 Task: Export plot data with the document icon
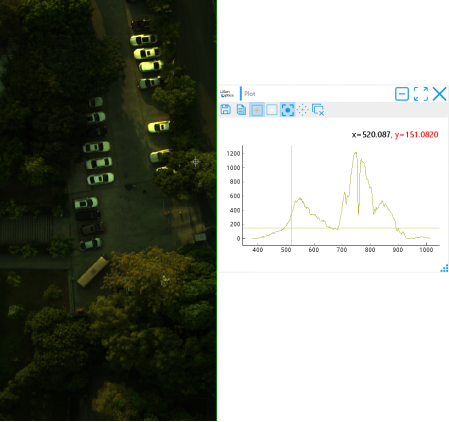click(241, 109)
